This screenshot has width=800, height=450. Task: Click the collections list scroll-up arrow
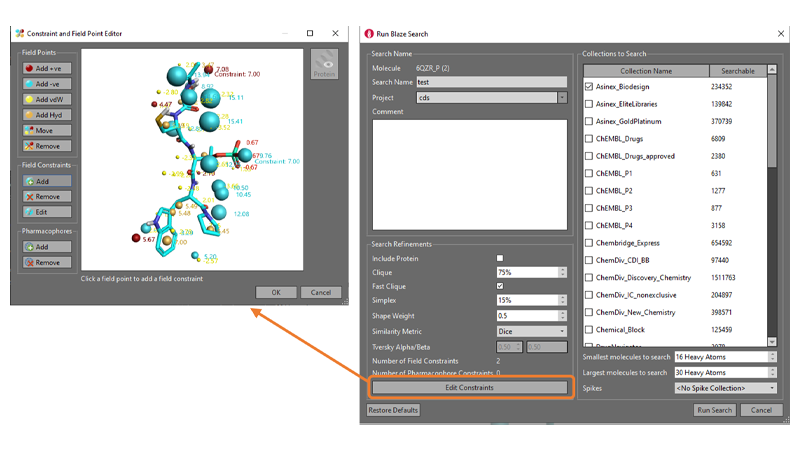(x=772, y=69)
